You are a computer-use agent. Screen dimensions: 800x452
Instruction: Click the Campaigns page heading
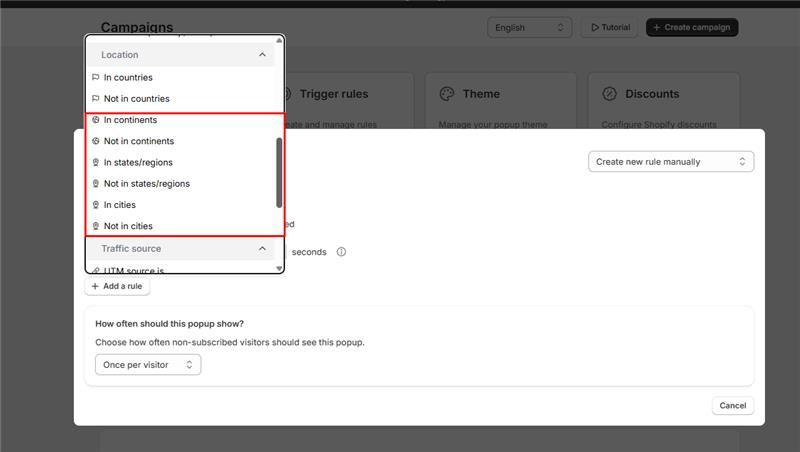click(x=137, y=27)
